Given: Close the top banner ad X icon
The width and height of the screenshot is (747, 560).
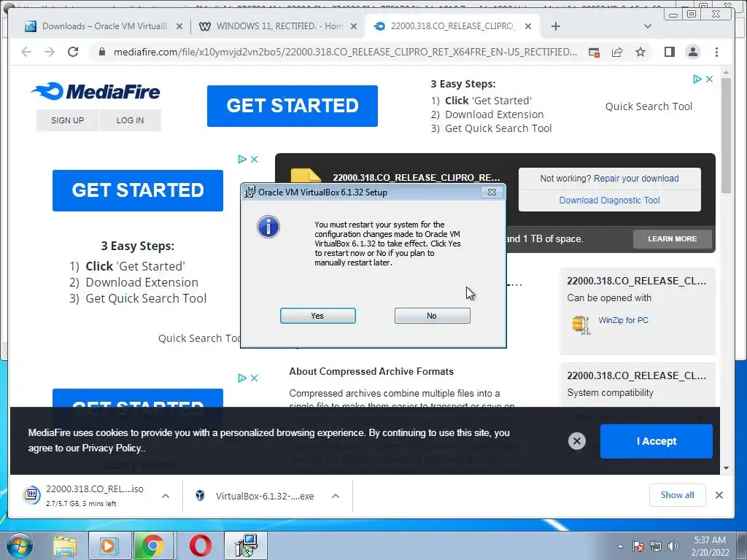Looking at the screenshot, I should [709, 79].
